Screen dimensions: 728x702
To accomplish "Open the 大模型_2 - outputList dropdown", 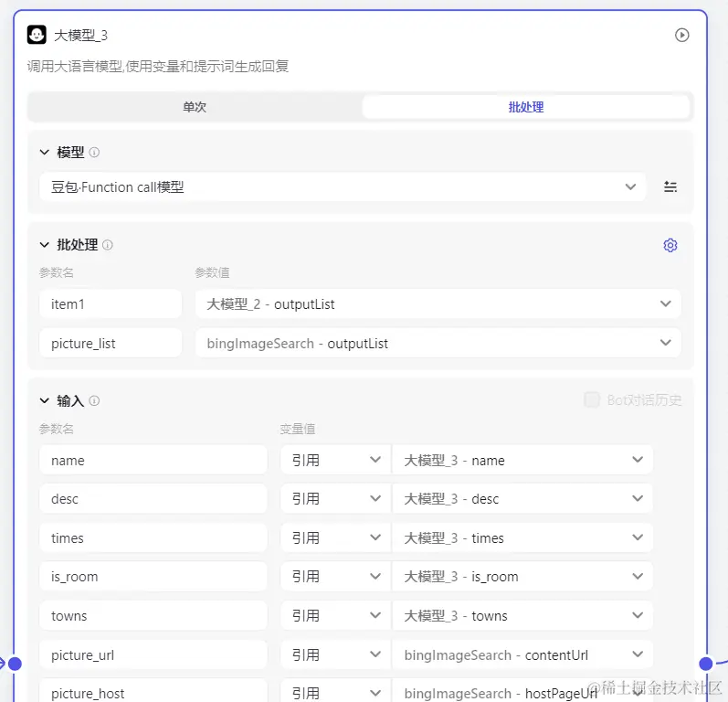I will pyautogui.click(x=438, y=303).
